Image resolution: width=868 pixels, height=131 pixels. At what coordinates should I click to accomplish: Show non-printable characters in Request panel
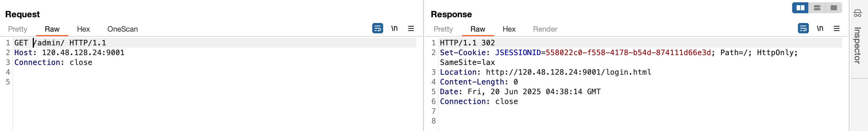394,28
